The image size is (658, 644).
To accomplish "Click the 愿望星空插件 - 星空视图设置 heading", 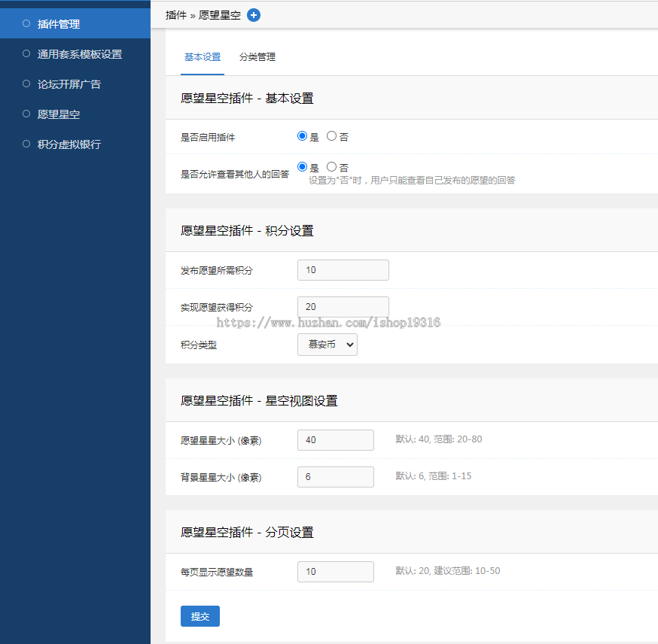I will [259, 401].
